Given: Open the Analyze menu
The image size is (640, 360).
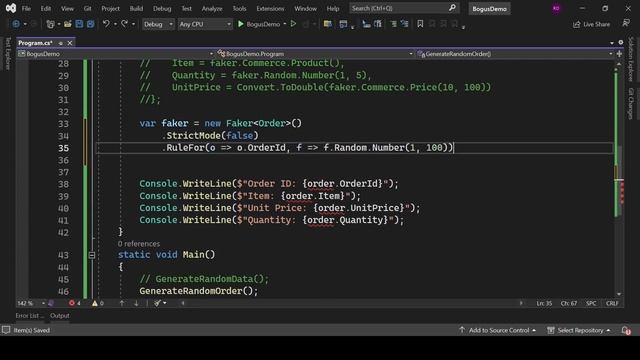Looking at the screenshot, I should pos(212,8).
